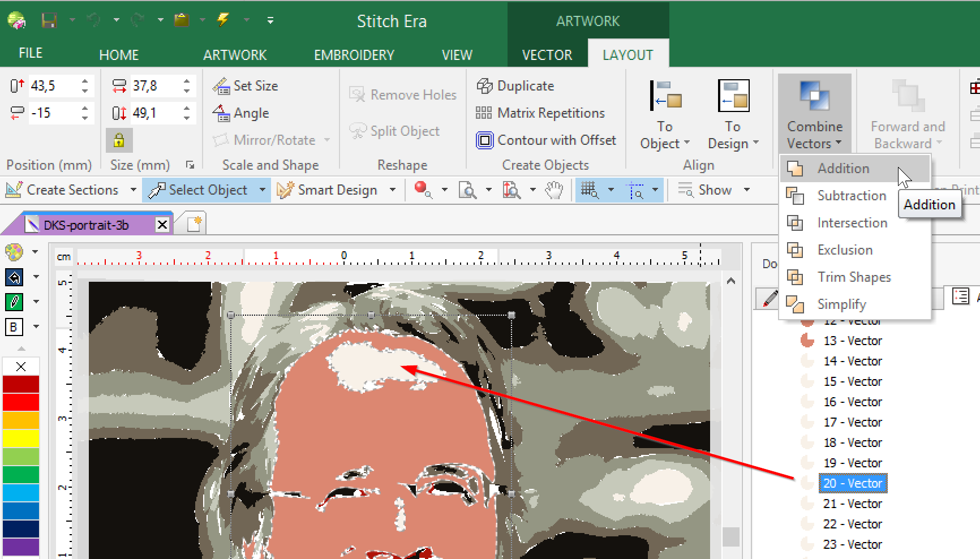Toggle the grid display button

[589, 190]
